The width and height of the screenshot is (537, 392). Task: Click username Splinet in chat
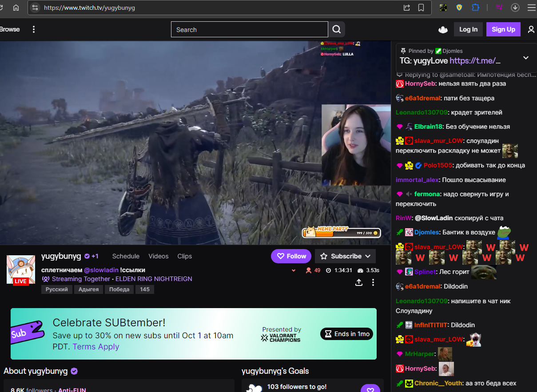(x=426, y=271)
